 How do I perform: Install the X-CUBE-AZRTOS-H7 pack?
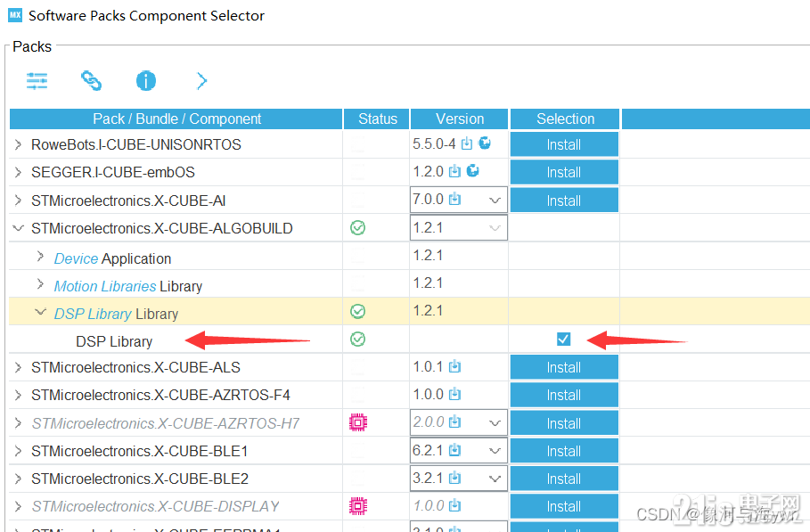[x=564, y=423]
